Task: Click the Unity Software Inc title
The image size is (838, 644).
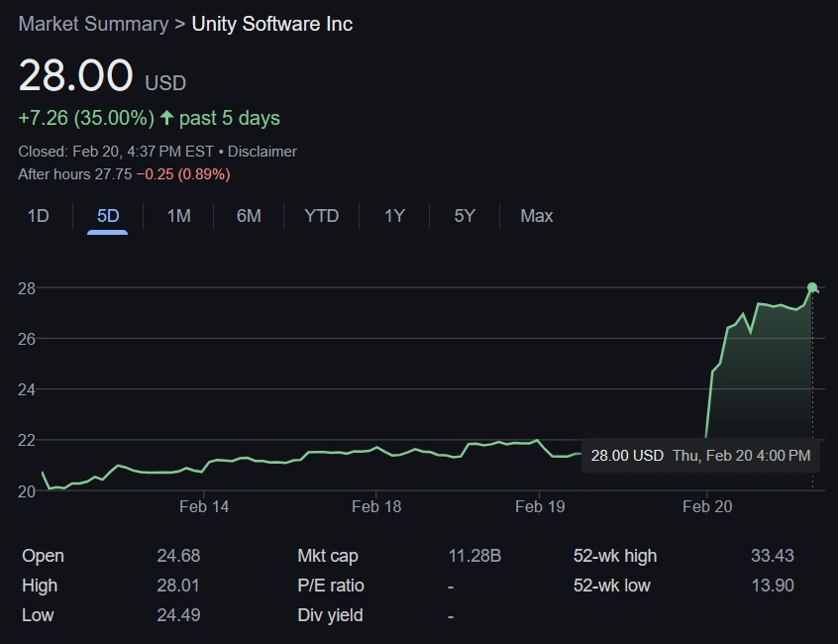Action: 272,24
